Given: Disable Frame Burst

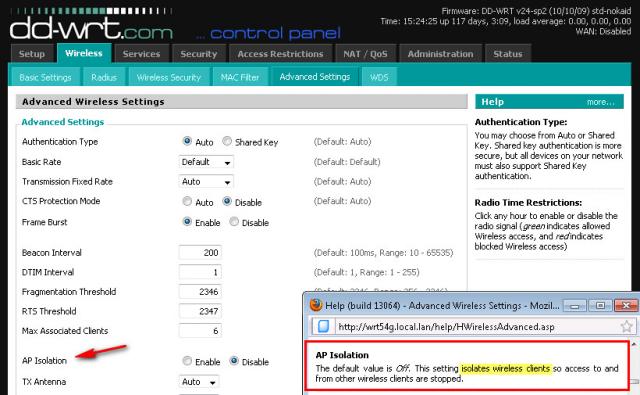Looking at the screenshot, I should 234,222.
